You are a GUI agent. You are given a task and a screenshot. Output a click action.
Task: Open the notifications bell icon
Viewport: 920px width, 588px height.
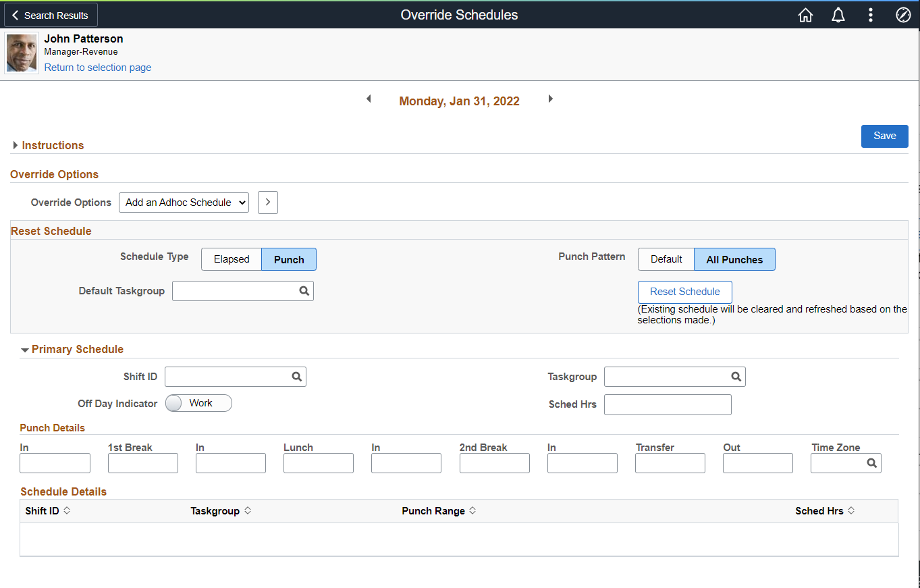(x=838, y=15)
